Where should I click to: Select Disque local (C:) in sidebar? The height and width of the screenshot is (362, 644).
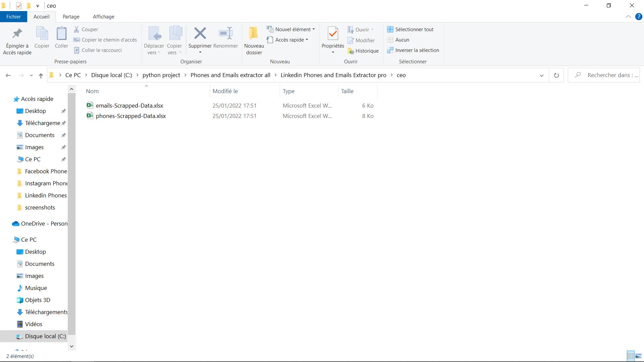34,336
